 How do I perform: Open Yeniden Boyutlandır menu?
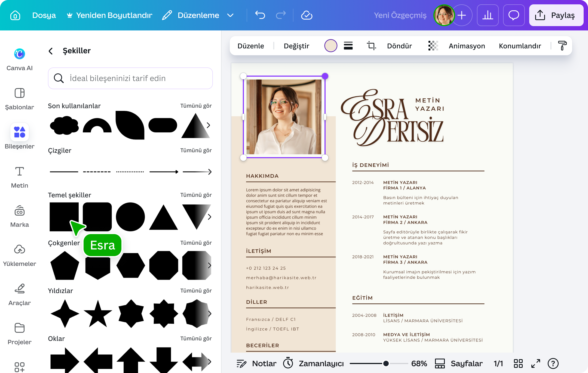(x=109, y=15)
